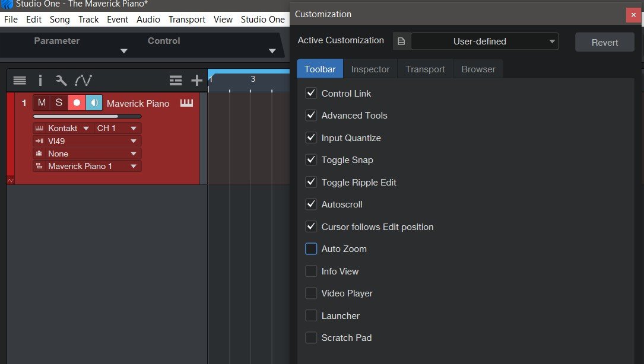The image size is (644, 364).
Task: Enable the Auto Zoom checkbox
Action: coord(311,249)
